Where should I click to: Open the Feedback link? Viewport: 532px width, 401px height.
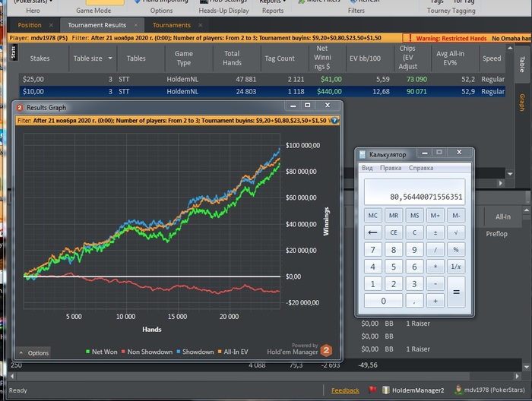pos(345,390)
